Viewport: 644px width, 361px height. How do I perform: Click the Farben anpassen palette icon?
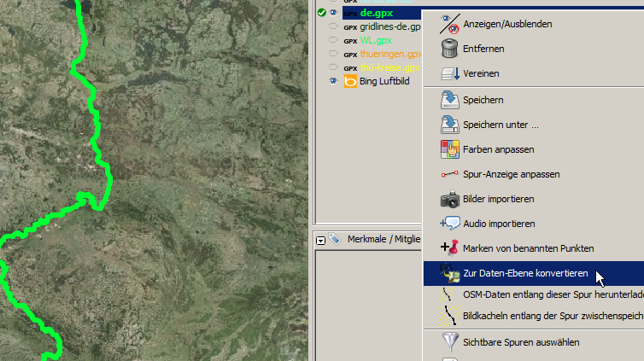point(450,149)
